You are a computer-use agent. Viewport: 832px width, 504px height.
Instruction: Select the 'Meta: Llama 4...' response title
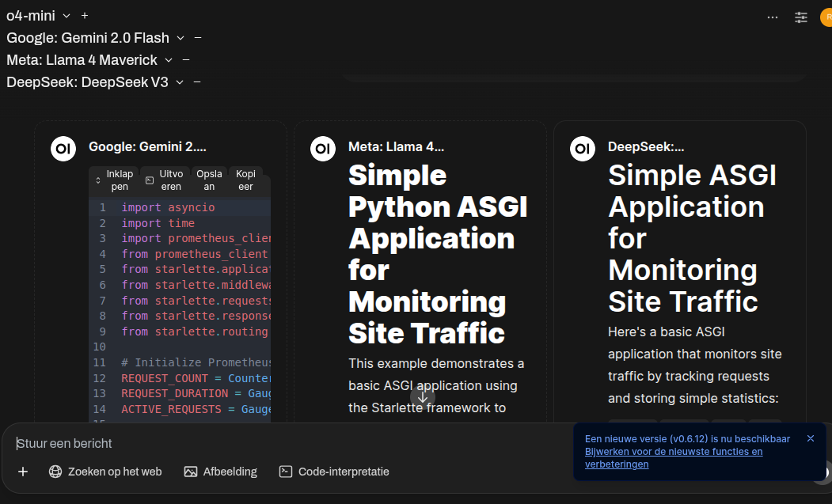tap(397, 147)
